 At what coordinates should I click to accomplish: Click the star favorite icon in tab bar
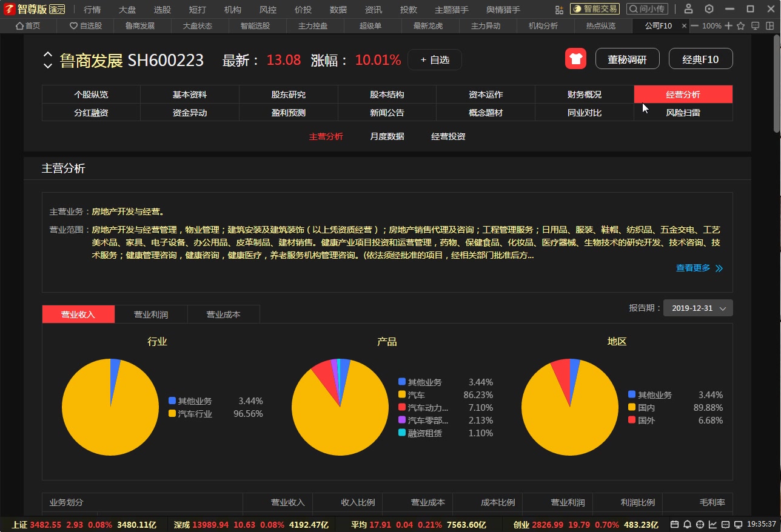(x=741, y=26)
